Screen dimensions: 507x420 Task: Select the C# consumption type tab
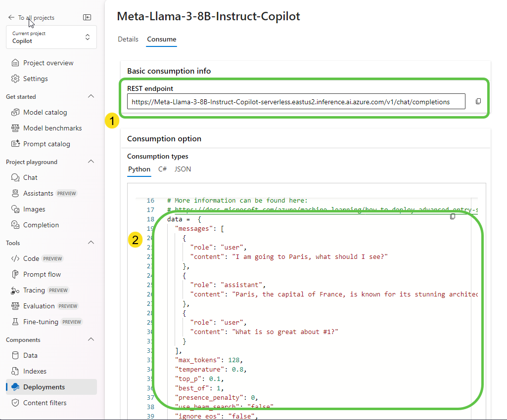(x=162, y=169)
